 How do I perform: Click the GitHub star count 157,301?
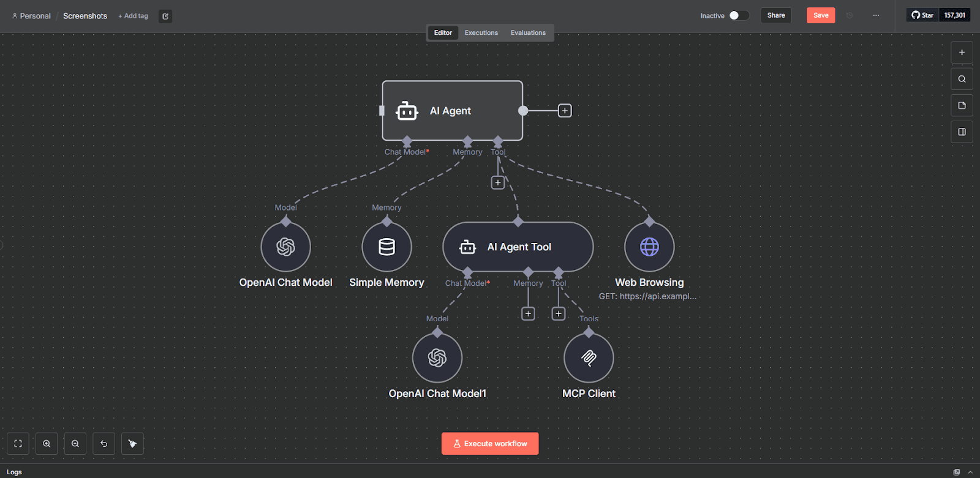point(954,15)
